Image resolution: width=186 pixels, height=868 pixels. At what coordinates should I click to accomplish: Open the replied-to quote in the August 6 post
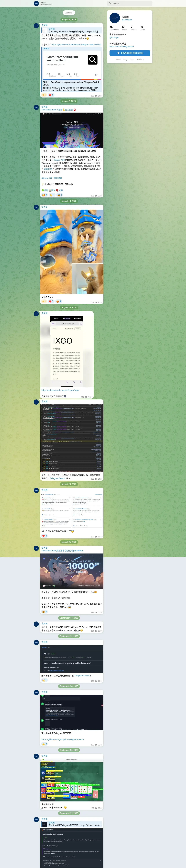click(x=72, y=30)
